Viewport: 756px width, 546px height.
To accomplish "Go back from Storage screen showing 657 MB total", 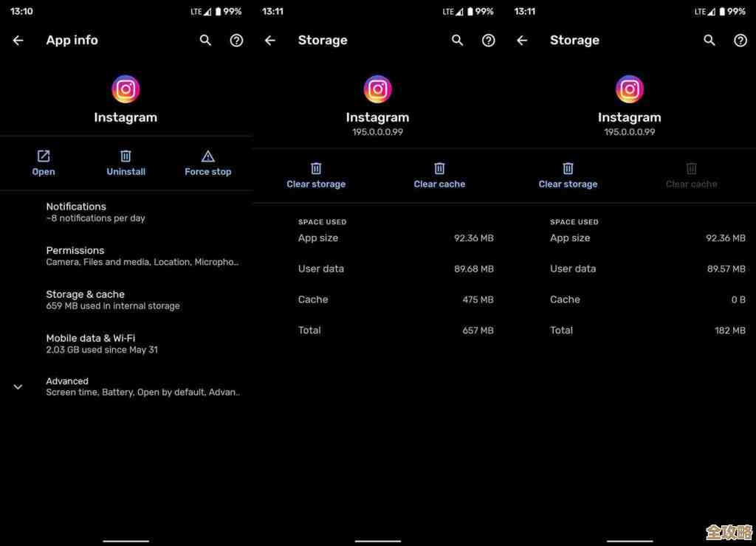I will coord(270,41).
